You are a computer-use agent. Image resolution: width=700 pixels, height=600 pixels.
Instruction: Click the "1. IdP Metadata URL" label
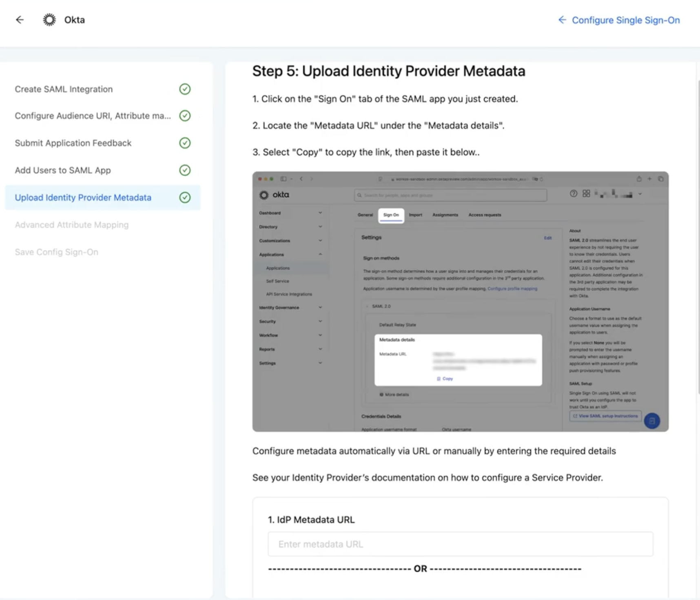click(x=311, y=520)
